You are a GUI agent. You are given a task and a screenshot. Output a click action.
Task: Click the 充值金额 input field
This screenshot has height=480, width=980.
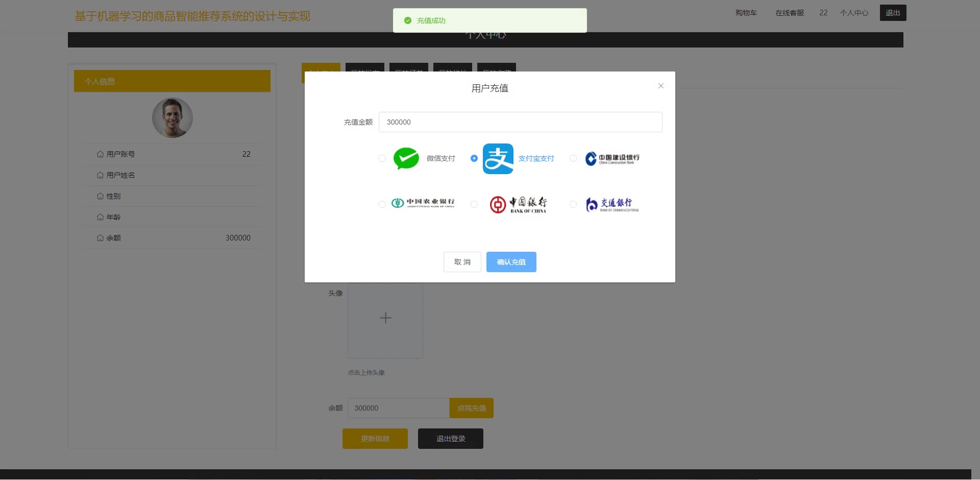tap(520, 122)
